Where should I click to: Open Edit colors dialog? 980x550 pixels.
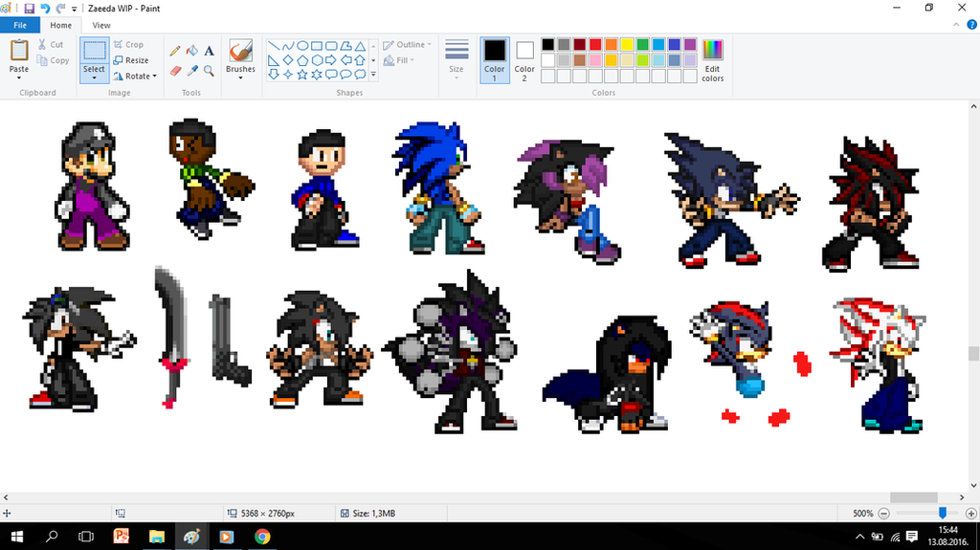point(712,60)
